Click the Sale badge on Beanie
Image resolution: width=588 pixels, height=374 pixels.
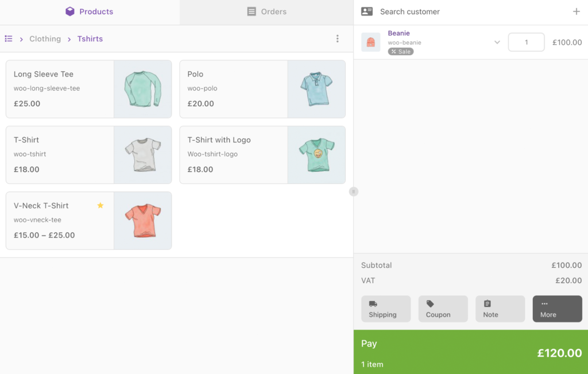click(x=401, y=51)
